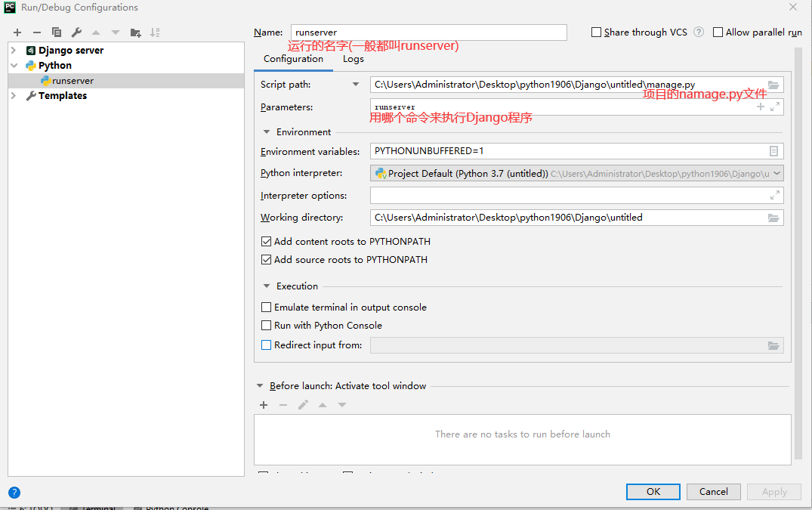The image size is (812, 510).
Task: Click the Name input field
Action: [429, 32]
